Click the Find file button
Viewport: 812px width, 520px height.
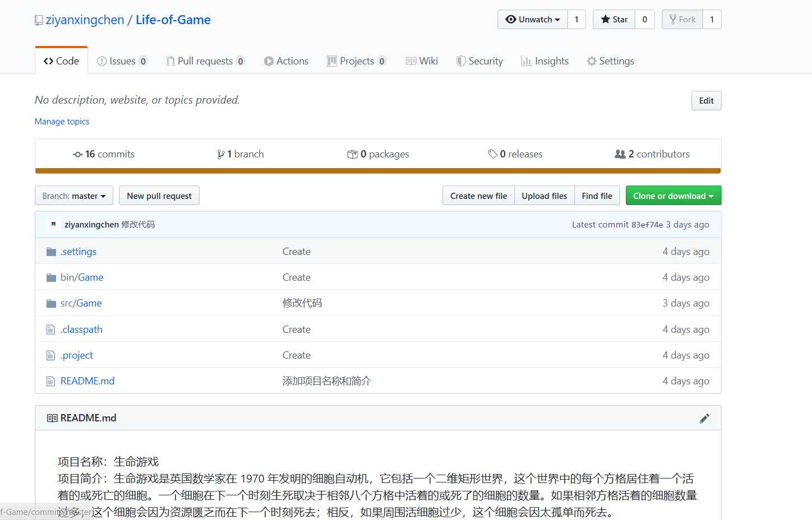pos(597,196)
